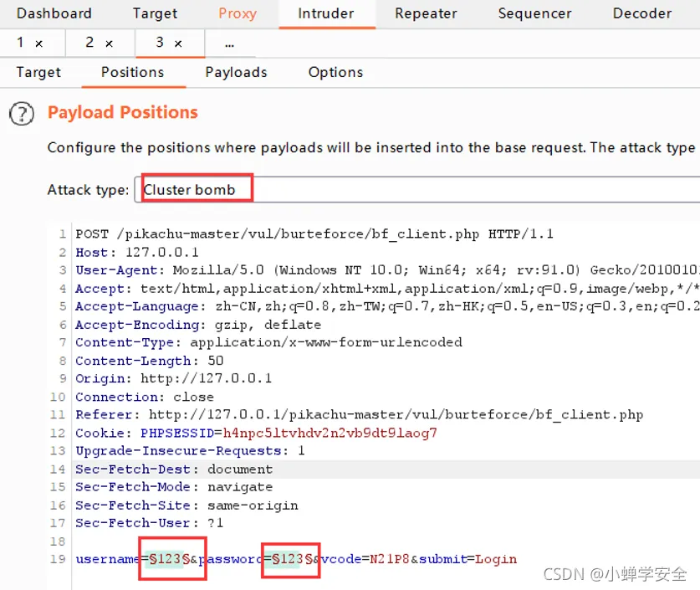Viewport: 700px width, 590px height.
Task: Click the Referer header line
Action: point(360,415)
